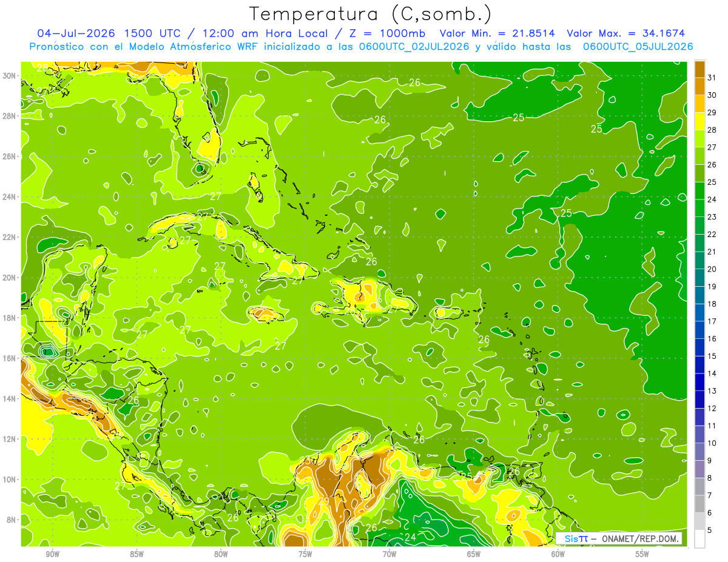Click the 24N latitude axis label

pos(10,197)
